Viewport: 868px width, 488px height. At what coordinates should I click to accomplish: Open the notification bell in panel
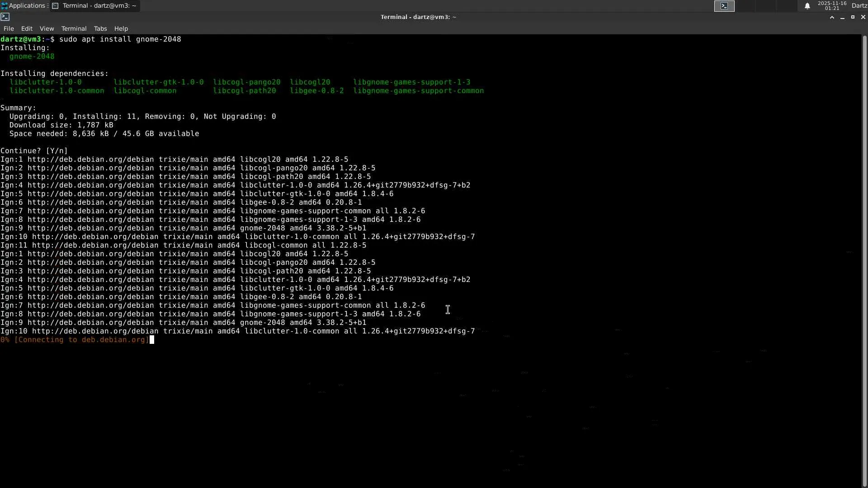[807, 6]
